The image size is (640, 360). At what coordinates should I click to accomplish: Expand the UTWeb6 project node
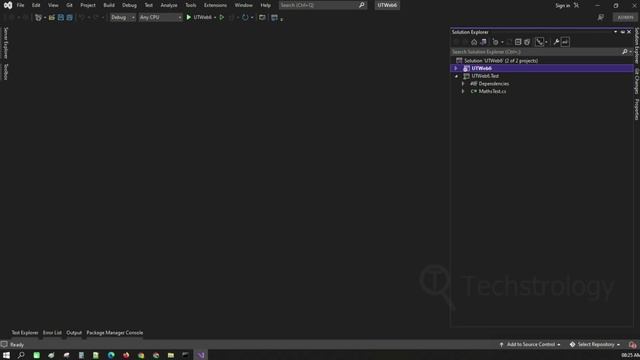(456, 68)
